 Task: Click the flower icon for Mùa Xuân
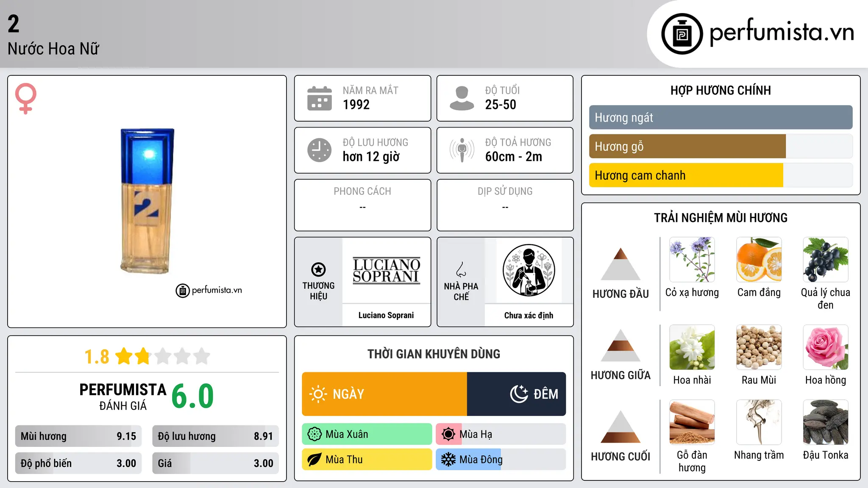[314, 434]
